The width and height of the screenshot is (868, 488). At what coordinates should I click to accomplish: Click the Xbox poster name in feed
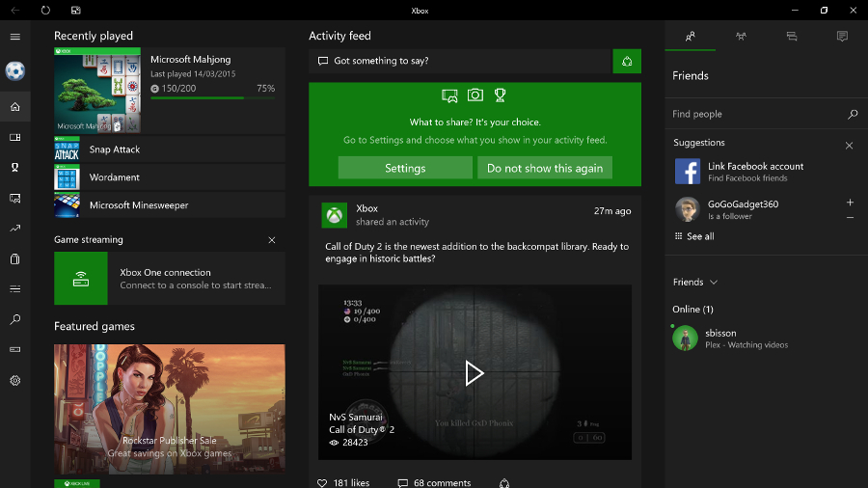[367, 208]
